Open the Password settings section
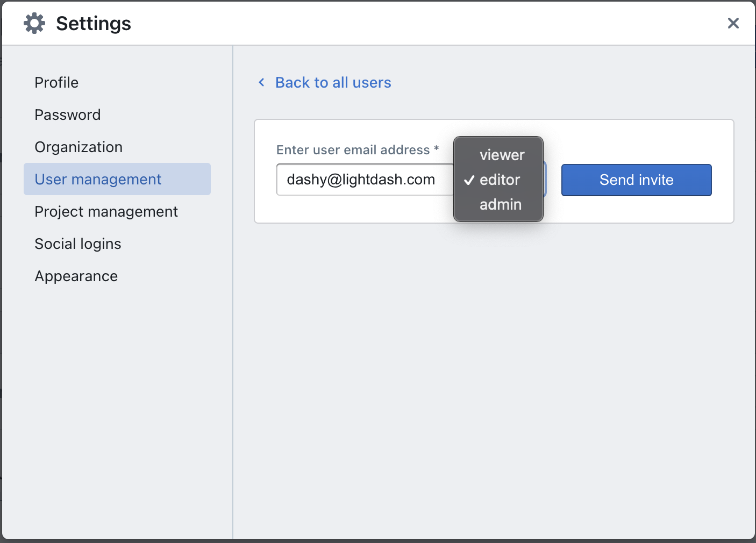Viewport: 756px width, 543px height. [x=68, y=115]
